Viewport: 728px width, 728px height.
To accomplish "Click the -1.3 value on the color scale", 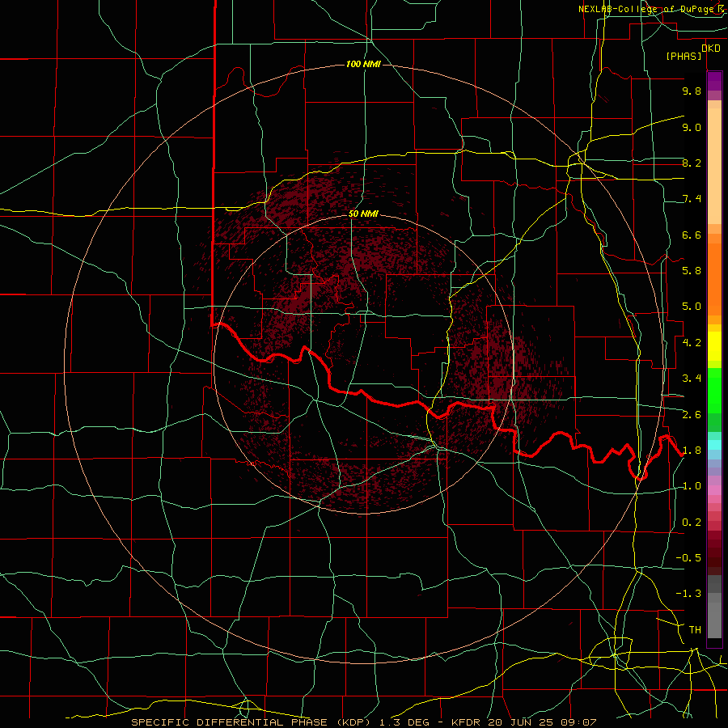I will pyautogui.click(x=688, y=594).
